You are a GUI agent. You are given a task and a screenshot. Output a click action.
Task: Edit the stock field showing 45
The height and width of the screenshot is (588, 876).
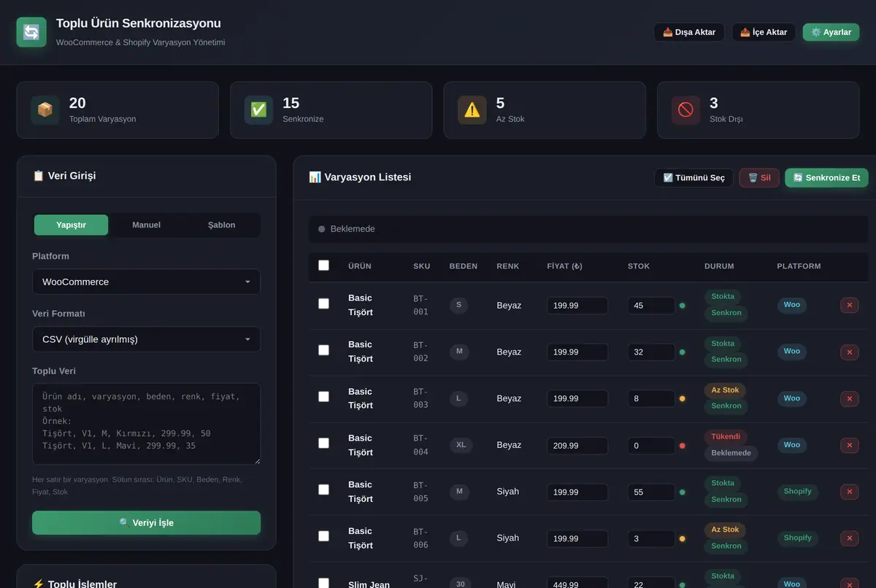651,306
